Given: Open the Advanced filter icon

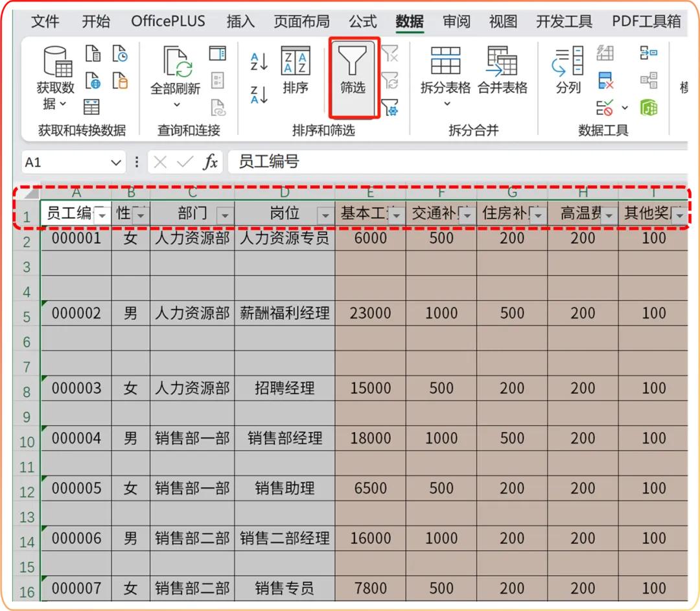Looking at the screenshot, I should coord(390,108).
